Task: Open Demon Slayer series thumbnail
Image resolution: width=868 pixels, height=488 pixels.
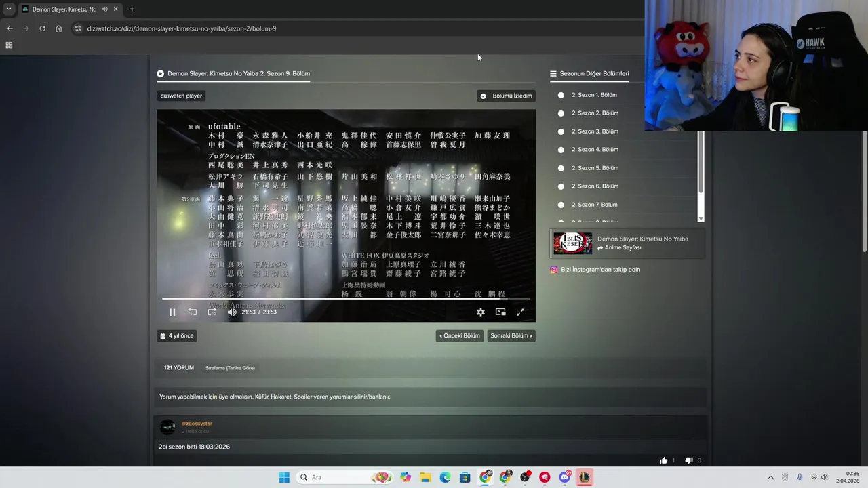Action: click(572, 243)
